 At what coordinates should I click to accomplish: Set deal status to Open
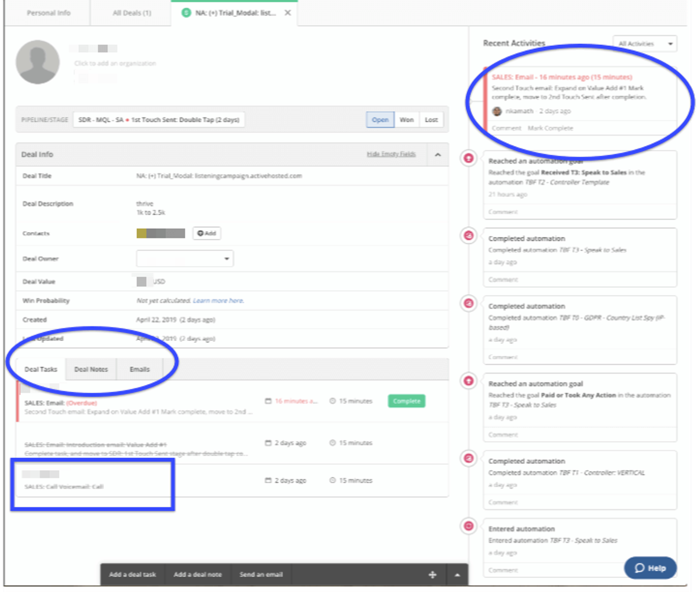coord(380,119)
